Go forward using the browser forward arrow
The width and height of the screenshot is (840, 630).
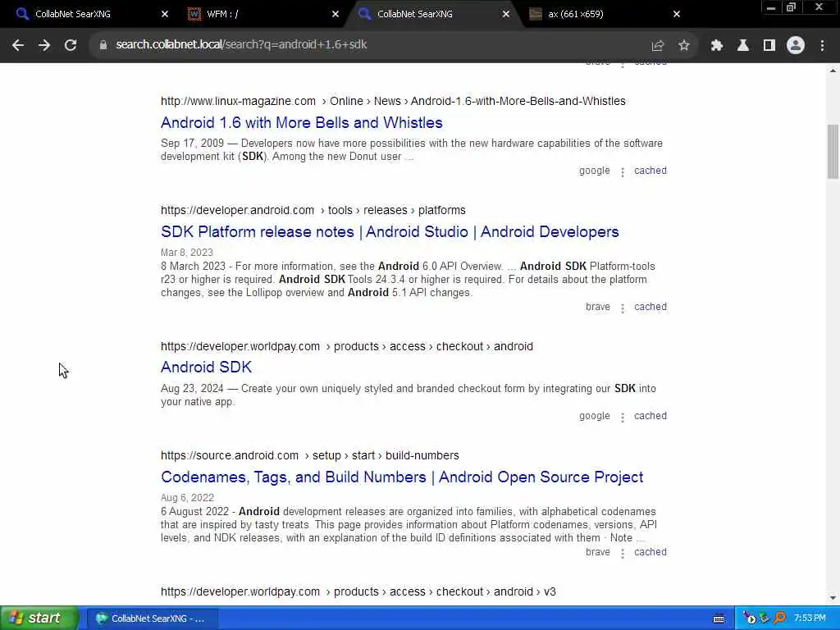coord(44,45)
